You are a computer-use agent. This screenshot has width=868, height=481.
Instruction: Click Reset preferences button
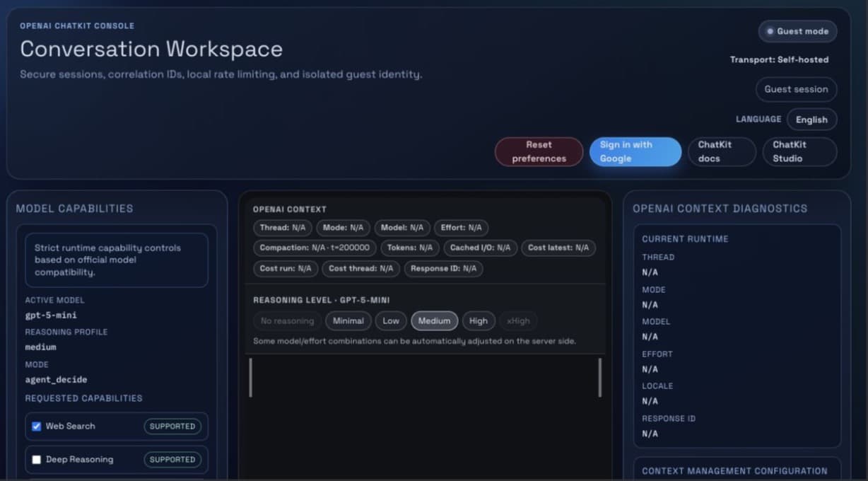point(539,151)
